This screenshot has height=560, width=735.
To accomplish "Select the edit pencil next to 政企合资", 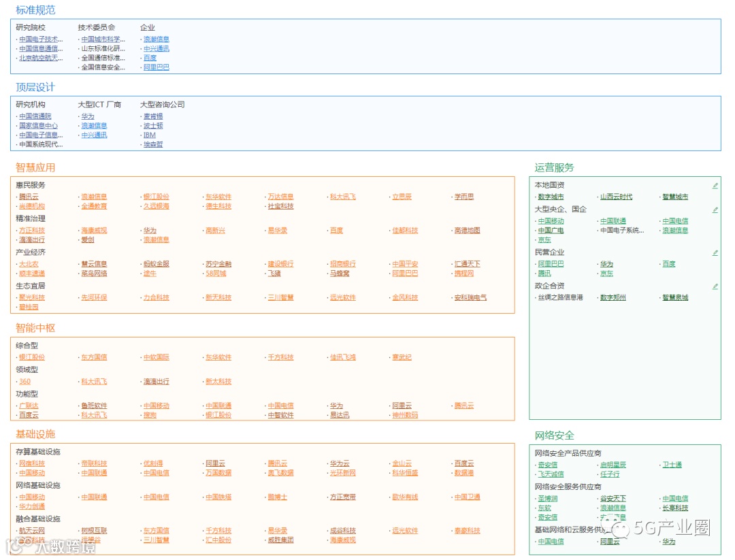I will (715, 286).
